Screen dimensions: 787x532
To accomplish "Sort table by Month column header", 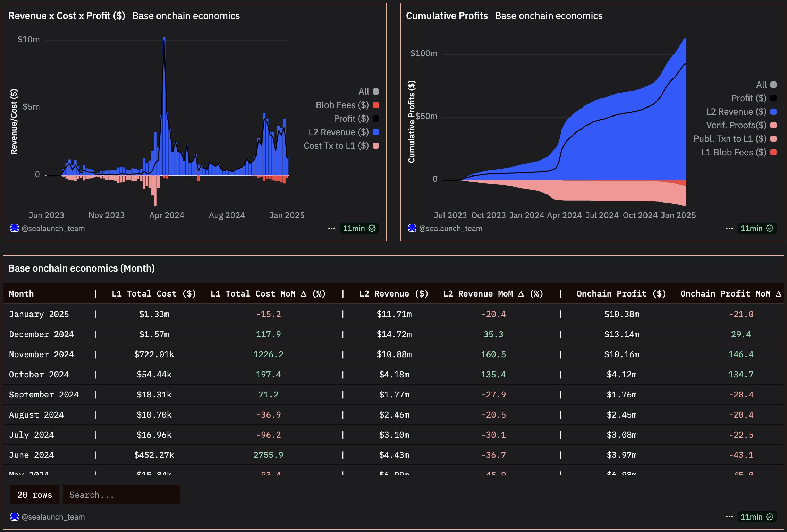I will (22, 294).
